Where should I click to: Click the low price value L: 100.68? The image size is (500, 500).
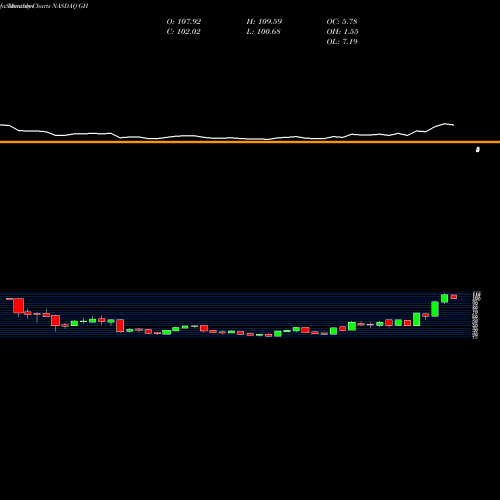[x=263, y=32]
